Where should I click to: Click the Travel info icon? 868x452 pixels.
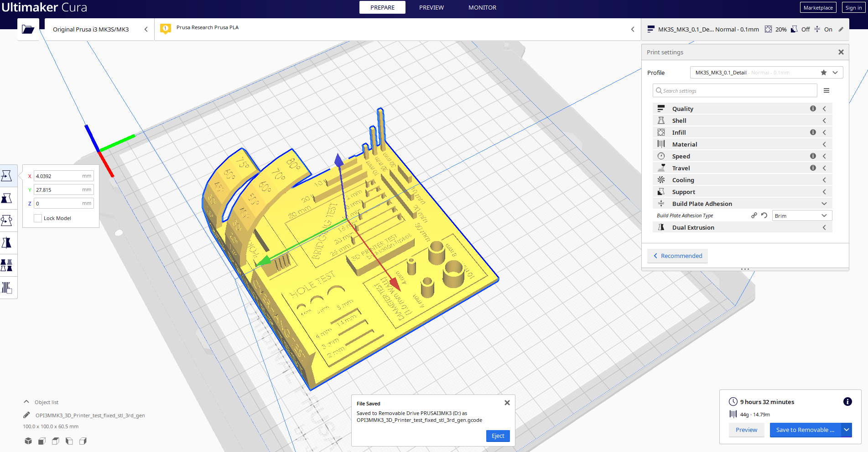pos(813,168)
